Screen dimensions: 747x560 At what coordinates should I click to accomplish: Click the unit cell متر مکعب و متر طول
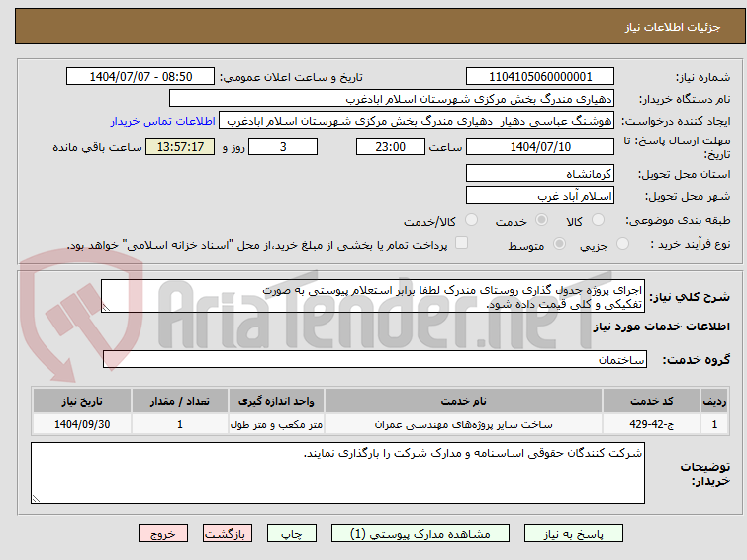click(276, 424)
